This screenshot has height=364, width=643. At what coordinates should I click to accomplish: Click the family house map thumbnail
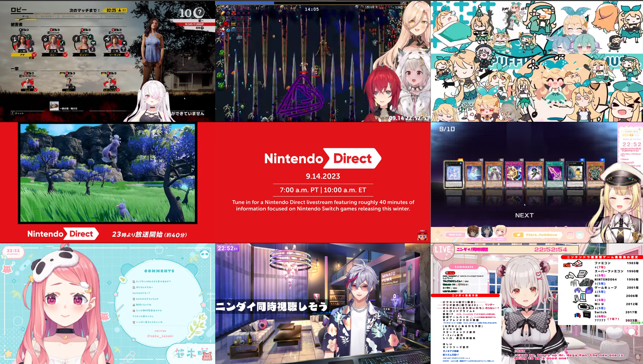click(54, 106)
